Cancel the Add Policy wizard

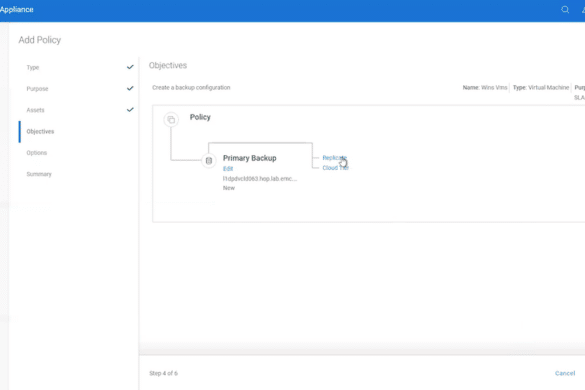tap(565, 373)
